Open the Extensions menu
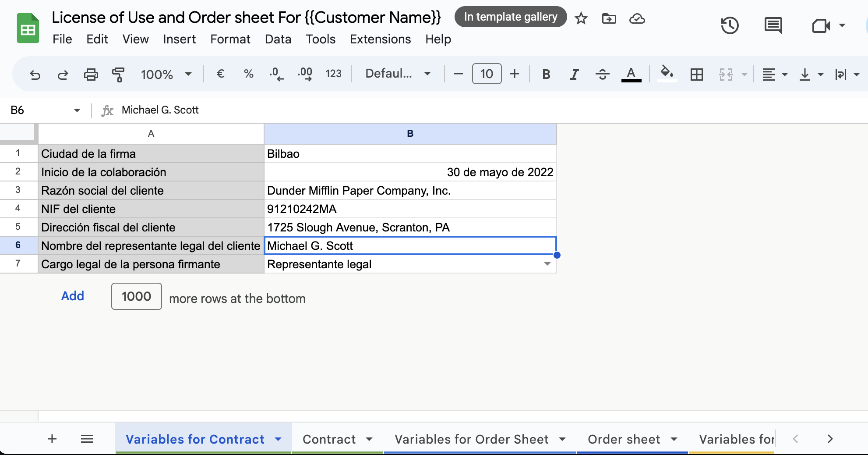868x455 pixels. click(380, 39)
